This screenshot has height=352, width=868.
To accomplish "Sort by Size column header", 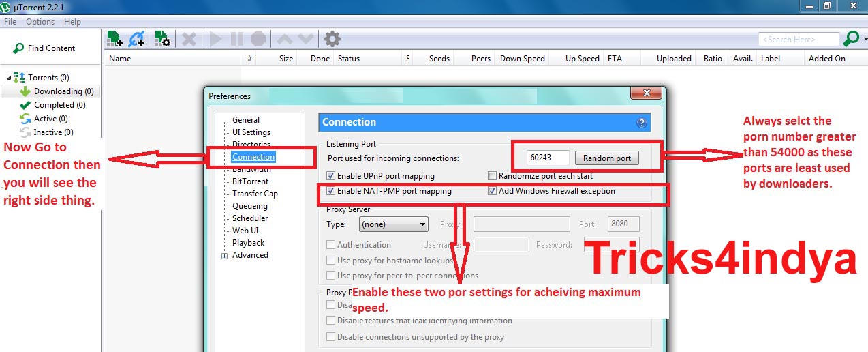I will point(286,59).
